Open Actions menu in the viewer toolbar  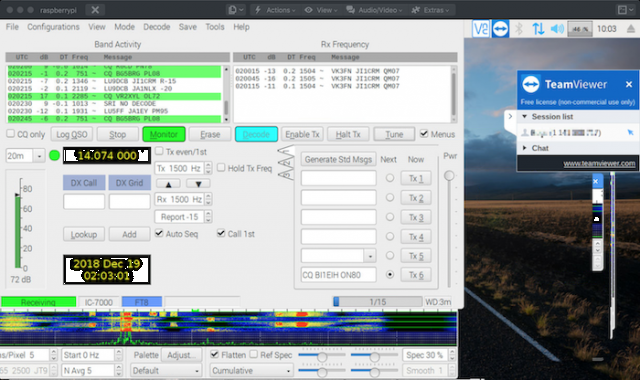point(274,10)
